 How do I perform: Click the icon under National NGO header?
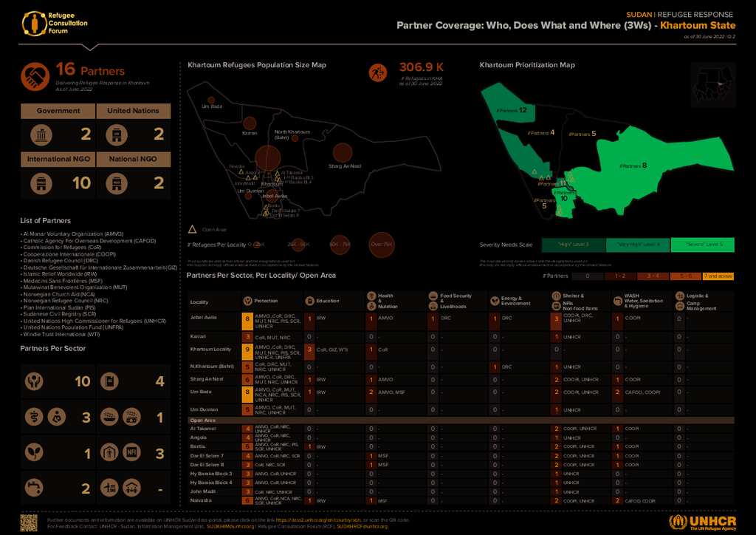[117, 183]
